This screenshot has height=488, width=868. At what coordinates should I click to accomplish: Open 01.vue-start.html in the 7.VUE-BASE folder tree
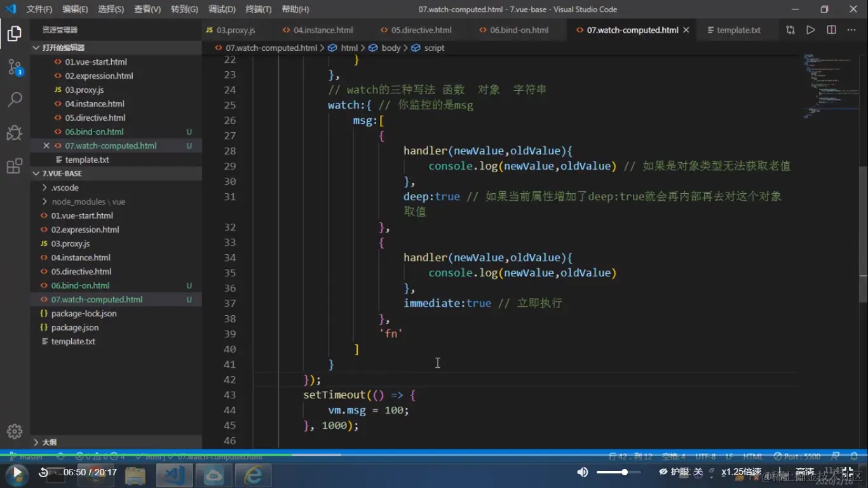pyautogui.click(x=116, y=215)
